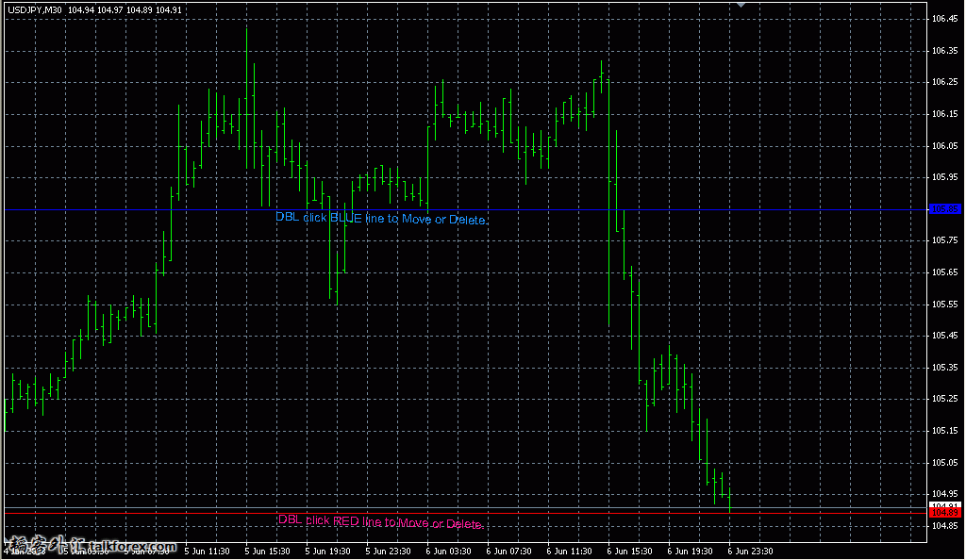Click the 105.45 price axis label

pyautogui.click(x=944, y=336)
